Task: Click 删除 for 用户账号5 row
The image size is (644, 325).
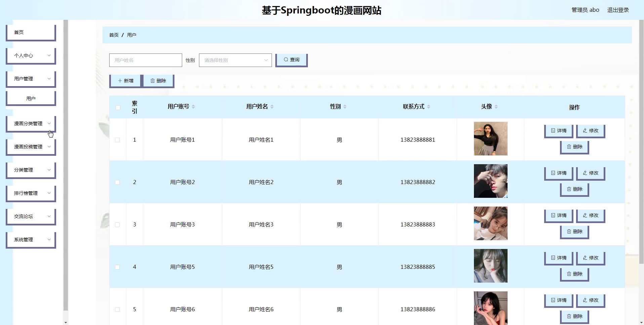Action: [x=574, y=275]
